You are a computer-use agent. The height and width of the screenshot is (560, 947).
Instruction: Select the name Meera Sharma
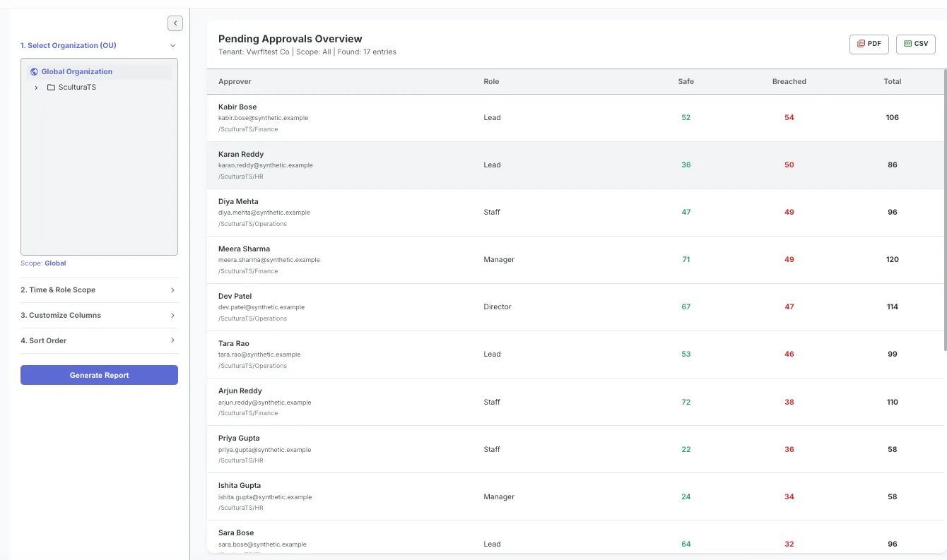tap(244, 249)
